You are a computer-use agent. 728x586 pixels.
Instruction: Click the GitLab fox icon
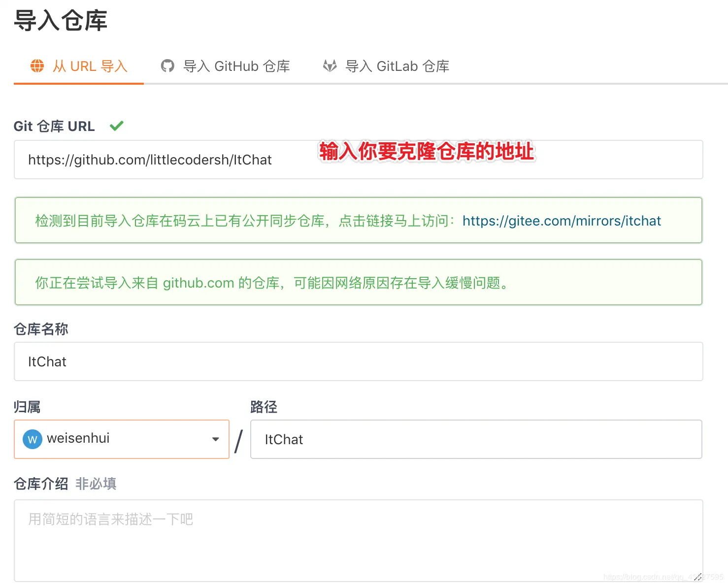(x=330, y=65)
